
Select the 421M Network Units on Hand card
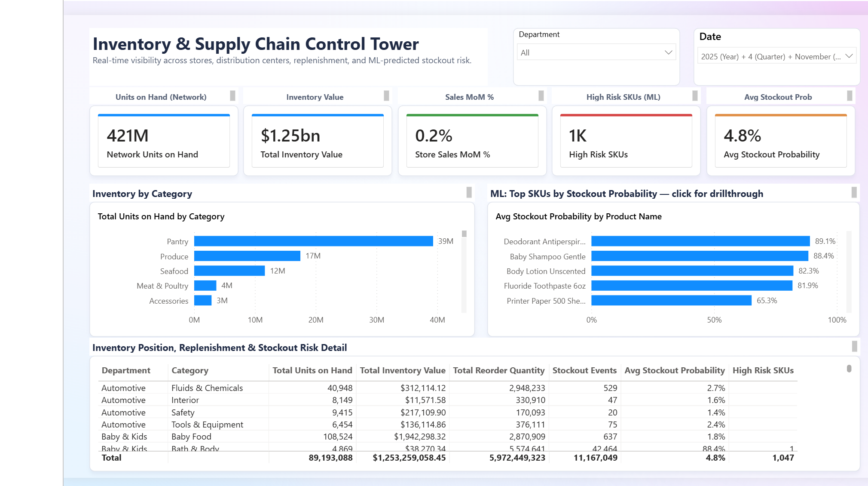click(x=164, y=141)
